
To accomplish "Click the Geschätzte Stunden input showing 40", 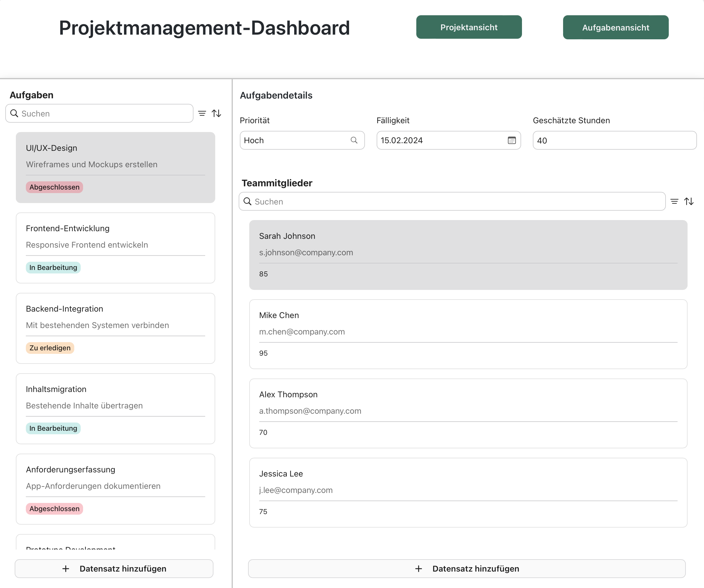I will point(614,140).
